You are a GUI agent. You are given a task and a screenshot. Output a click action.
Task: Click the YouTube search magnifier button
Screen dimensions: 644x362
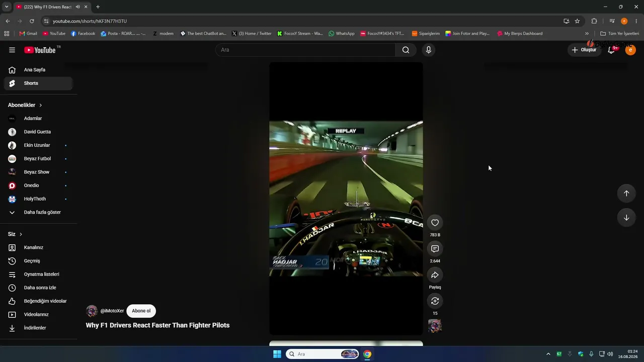click(x=406, y=50)
